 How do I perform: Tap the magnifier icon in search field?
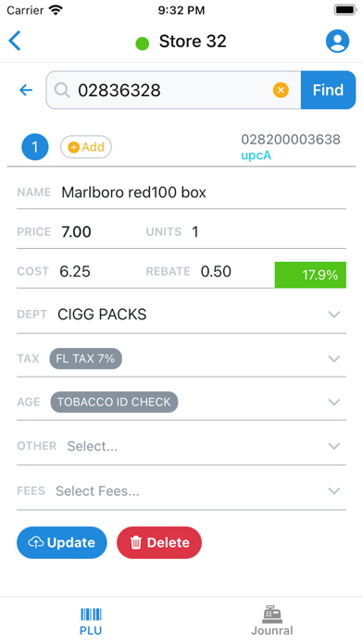point(62,90)
